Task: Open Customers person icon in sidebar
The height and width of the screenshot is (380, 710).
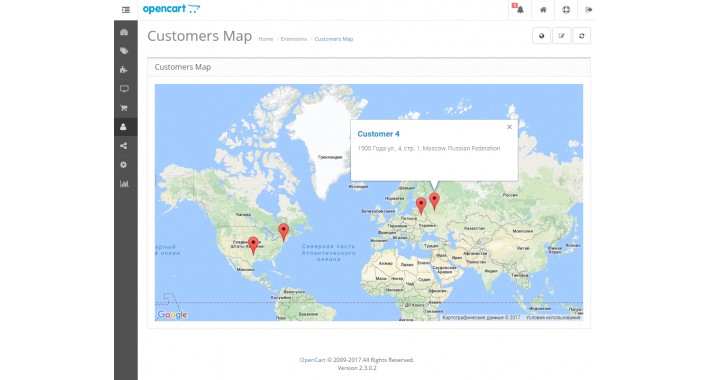Action: point(124,127)
